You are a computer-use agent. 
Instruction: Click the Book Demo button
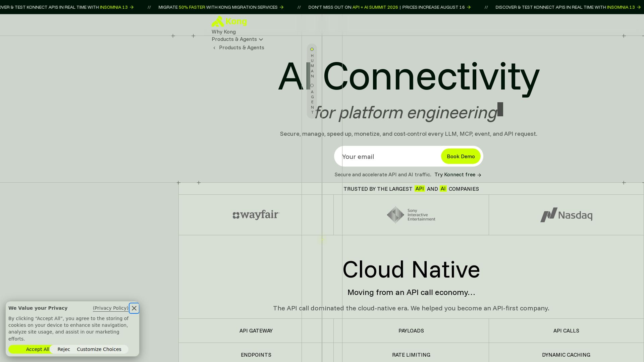click(x=461, y=156)
